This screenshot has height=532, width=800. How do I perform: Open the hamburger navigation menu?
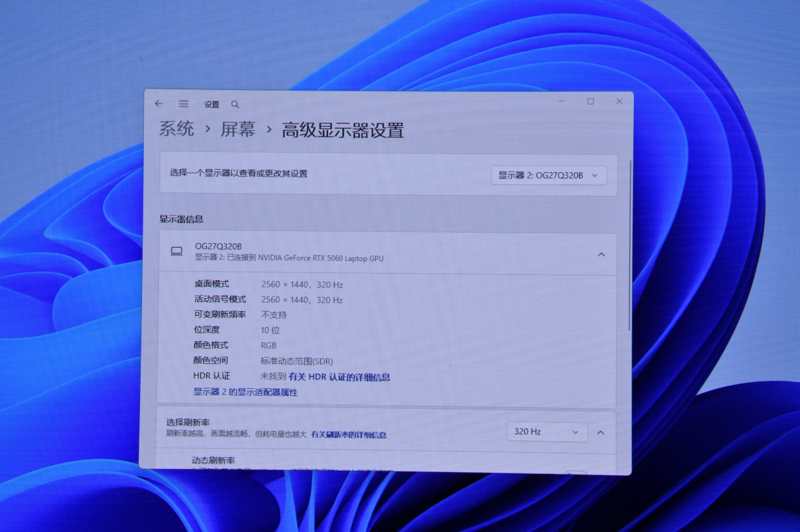point(184,103)
